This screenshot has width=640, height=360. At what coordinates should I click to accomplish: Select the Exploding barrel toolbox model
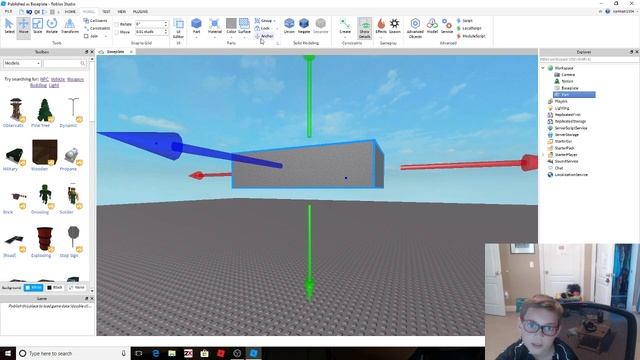(x=44, y=242)
